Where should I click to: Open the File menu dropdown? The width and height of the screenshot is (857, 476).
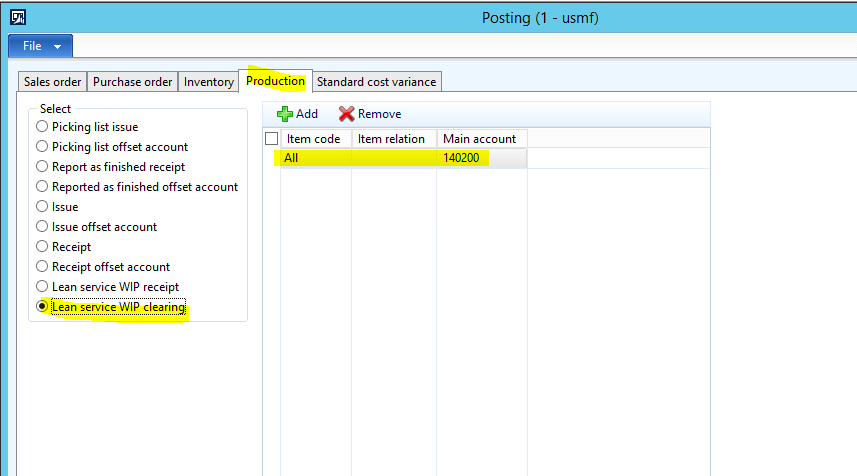40,46
